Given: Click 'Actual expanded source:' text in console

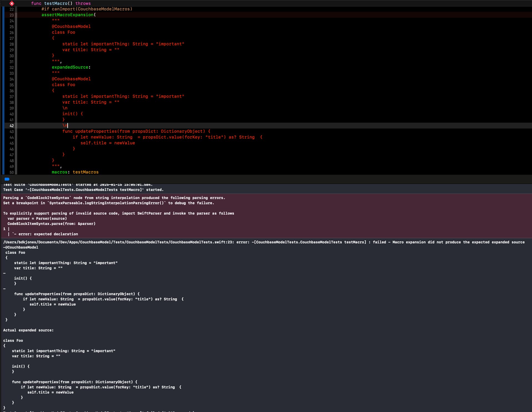Looking at the screenshot, I should [x=28, y=330].
